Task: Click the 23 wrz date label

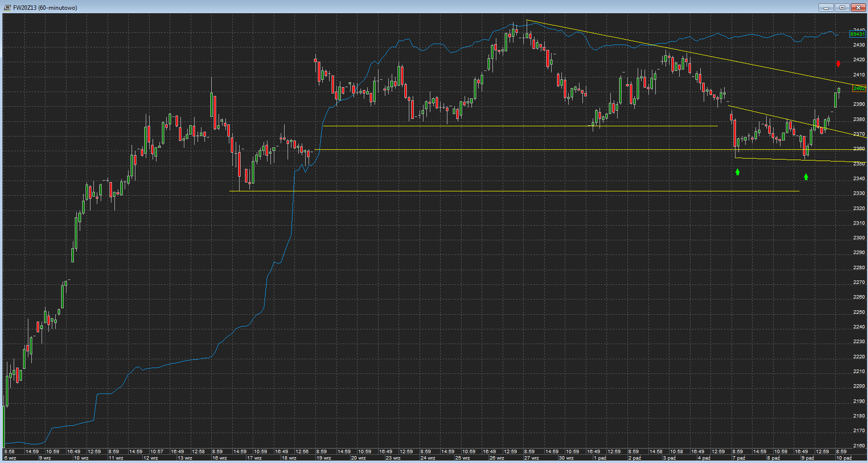Action: coord(394,458)
